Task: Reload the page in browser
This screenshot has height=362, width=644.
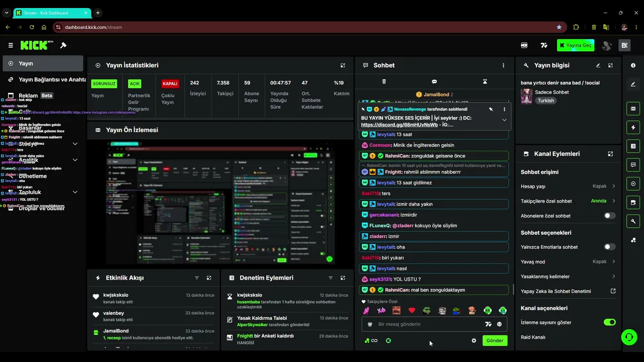Action: click(x=32, y=27)
